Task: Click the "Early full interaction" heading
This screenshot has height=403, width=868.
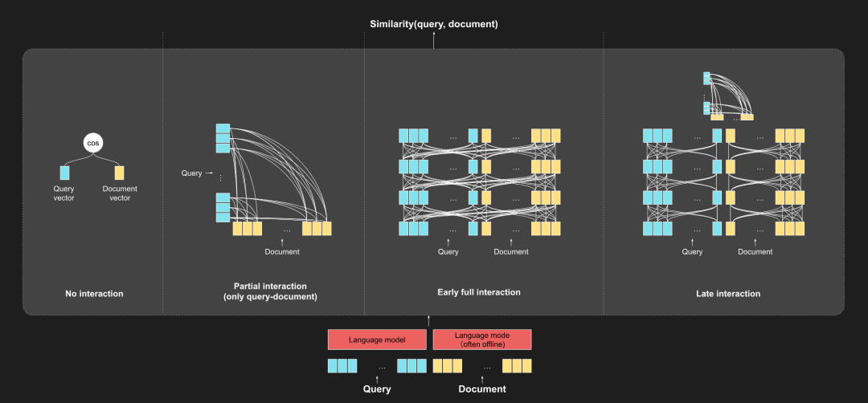Action: tap(479, 292)
